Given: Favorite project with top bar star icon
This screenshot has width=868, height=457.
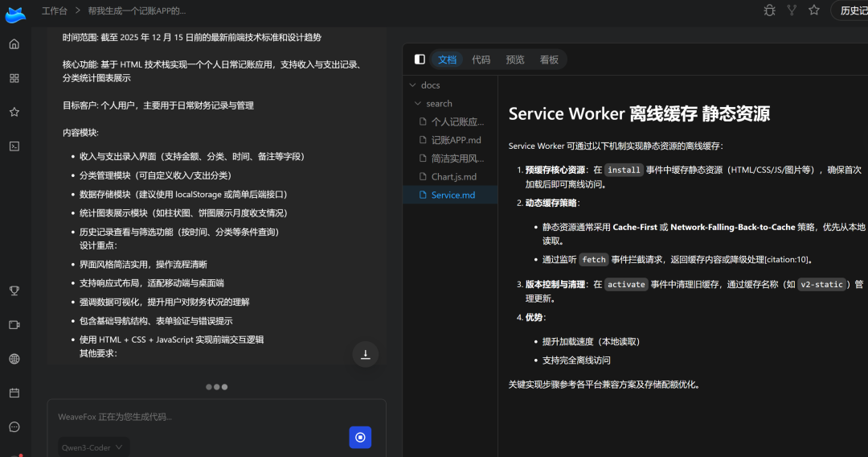Looking at the screenshot, I should click(814, 10).
